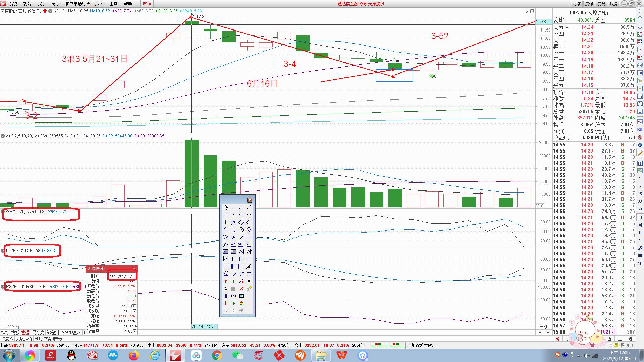This screenshot has height=362, width=644.
Task: Toggle the AMO2 volume indicator marker
Action: 3,136
